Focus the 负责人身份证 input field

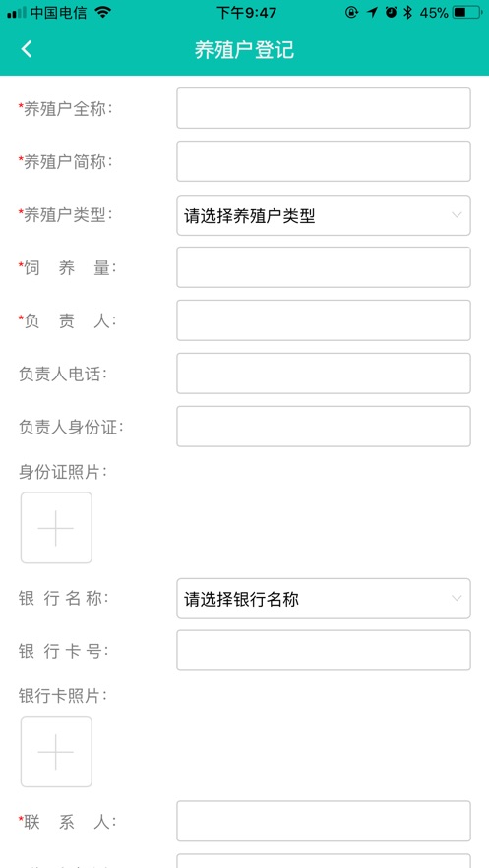[x=324, y=427]
